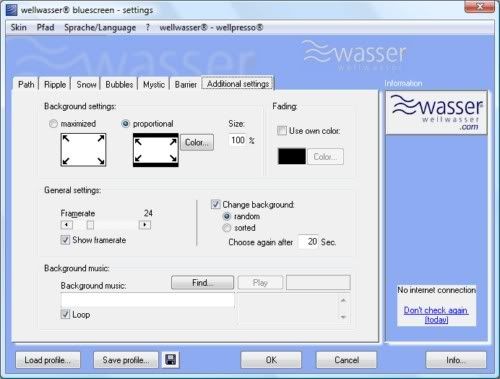This screenshot has height=379, width=500.
Task: Click the background music path field
Action: click(148, 300)
